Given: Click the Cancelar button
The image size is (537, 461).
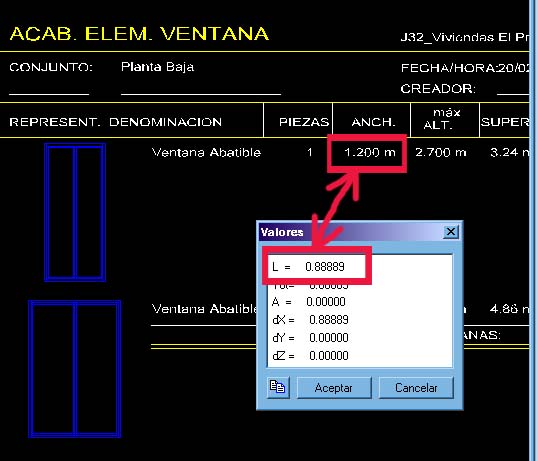Looking at the screenshot, I should pyautogui.click(x=416, y=388).
